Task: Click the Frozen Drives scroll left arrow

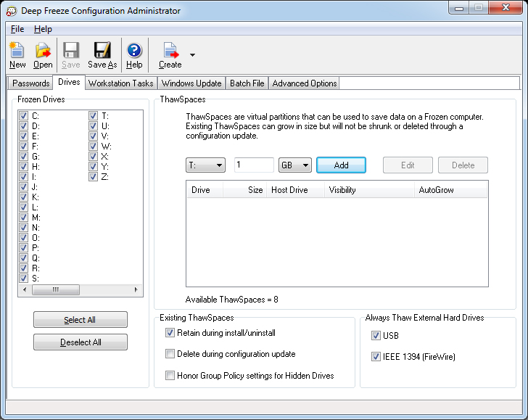Action: (25, 289)
